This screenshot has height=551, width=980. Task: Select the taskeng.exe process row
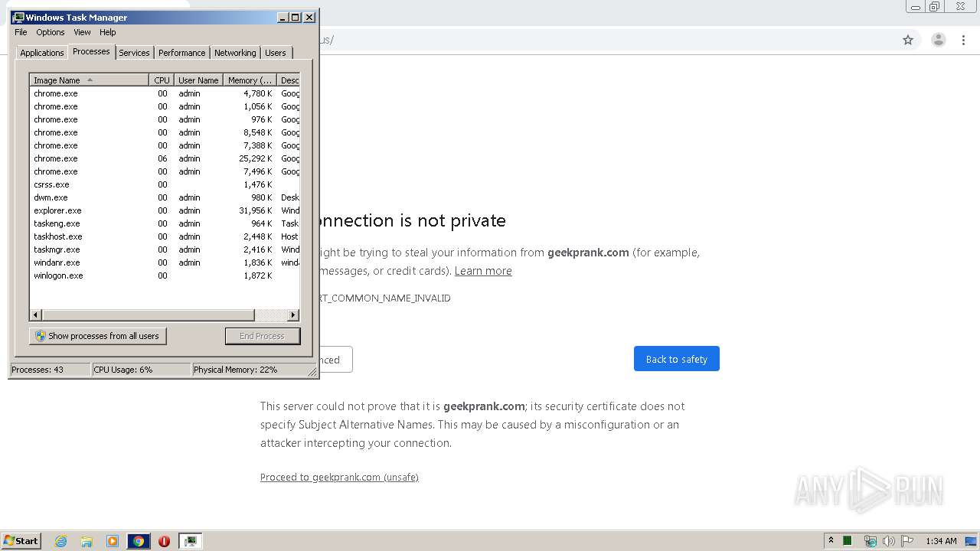coord(165,223)
